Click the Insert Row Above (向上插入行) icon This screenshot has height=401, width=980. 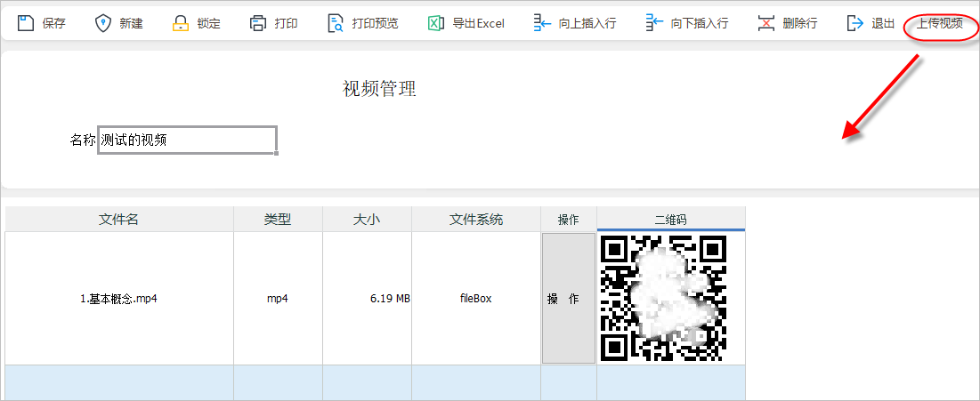[542, 24]
